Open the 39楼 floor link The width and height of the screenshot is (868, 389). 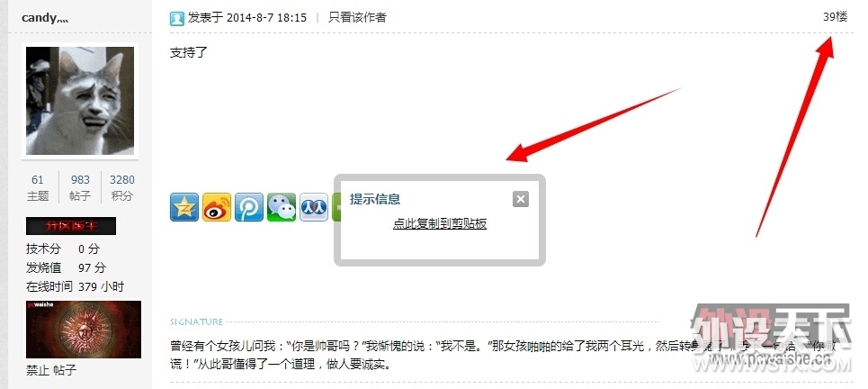(835, 17)
